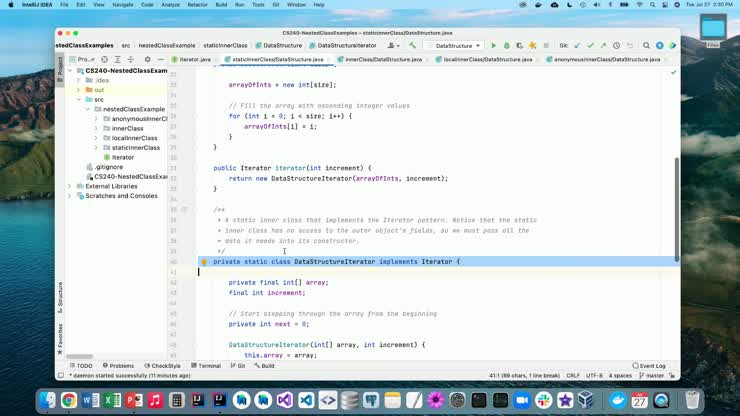Click the user account icon in toolbar
Image resolution: width=740 pixels, height=416 pixels.
tap(393, 46)
